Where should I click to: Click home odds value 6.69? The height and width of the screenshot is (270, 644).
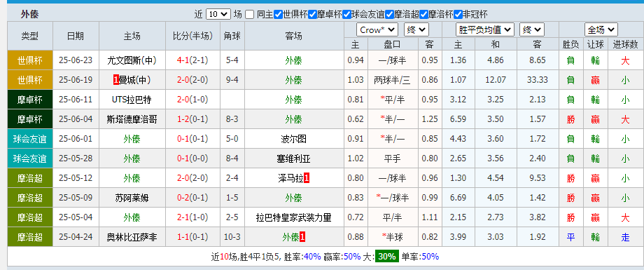[x=458, y=198]
